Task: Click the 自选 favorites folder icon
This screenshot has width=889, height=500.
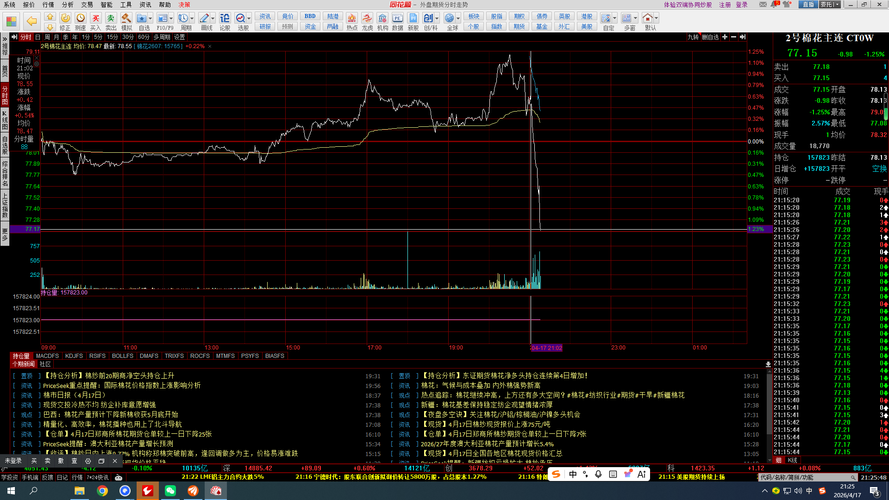Action: [142, 18]
